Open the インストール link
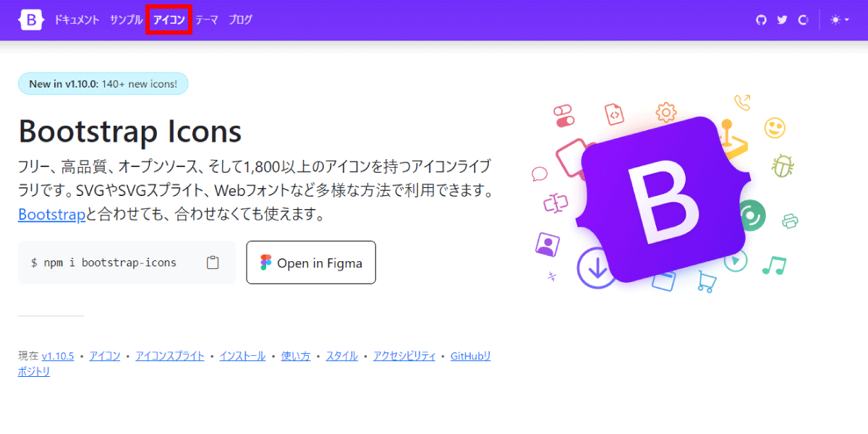The width and height of the screenshot is (868, 434). click(242, 356)
